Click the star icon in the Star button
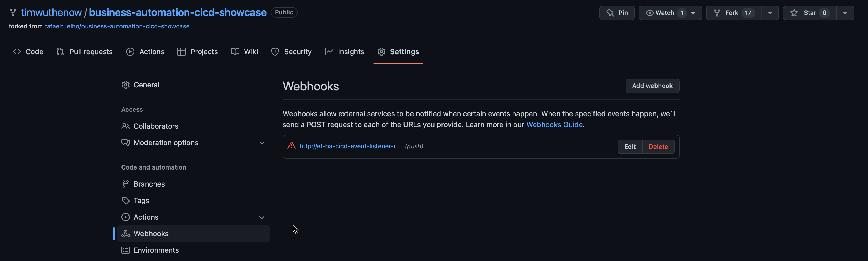This screenshot has height=261, width=868. tap(794, 13)
